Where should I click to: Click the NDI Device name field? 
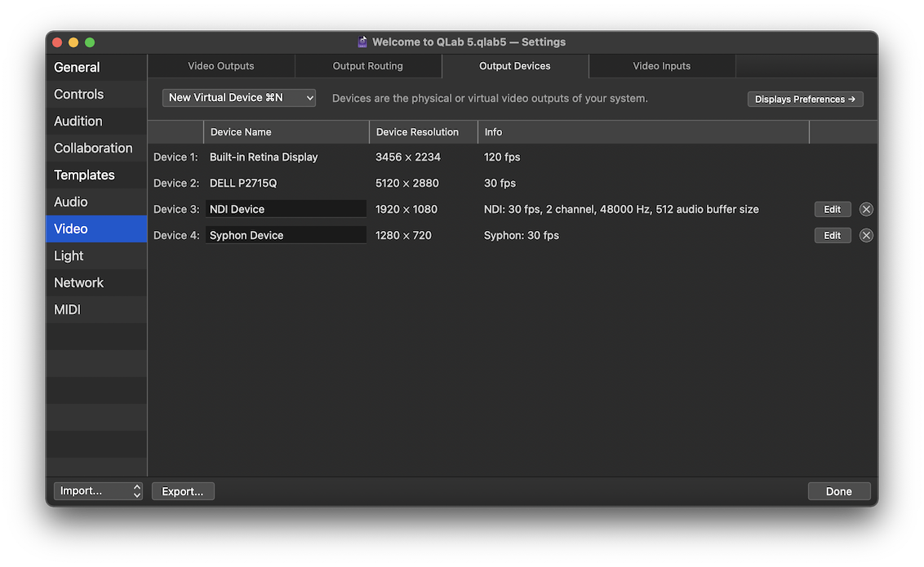pos(286,209)
